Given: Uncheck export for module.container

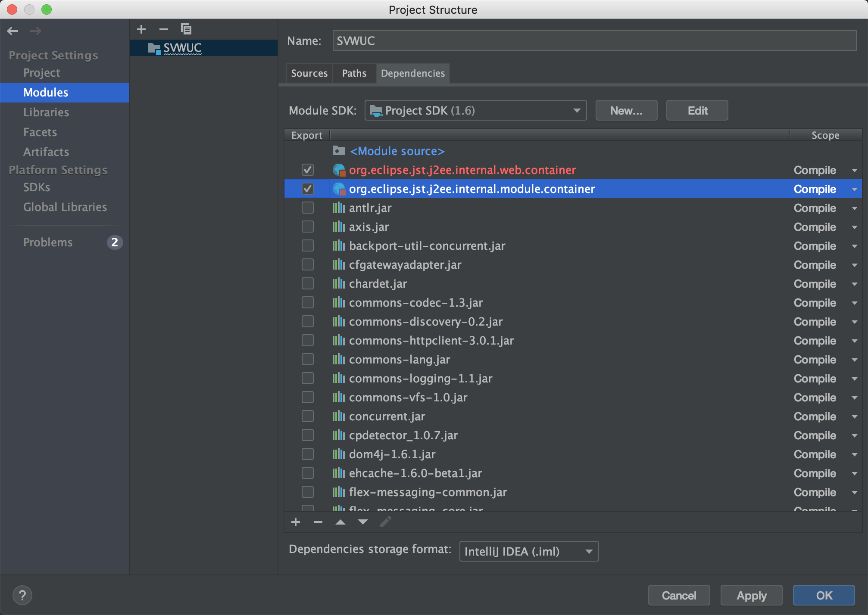Looking at the screenshot, I should [308, 189].
